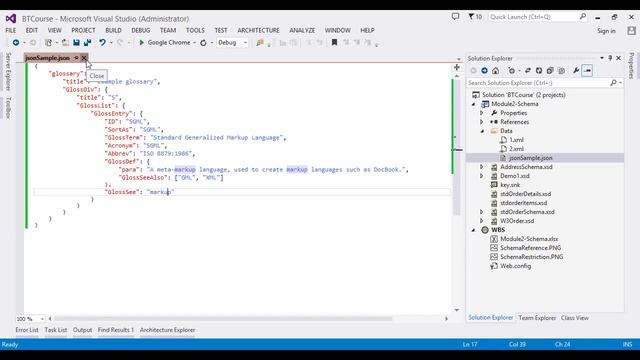Viewport: 640px width, 360px height.
Task: Click the Show All Files icon in Solution Explorer
Action: 562,71
